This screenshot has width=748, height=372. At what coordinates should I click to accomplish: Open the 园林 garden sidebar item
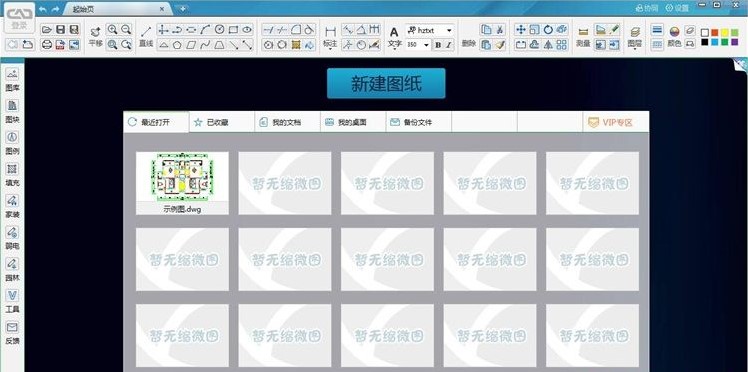pos(12,269)
